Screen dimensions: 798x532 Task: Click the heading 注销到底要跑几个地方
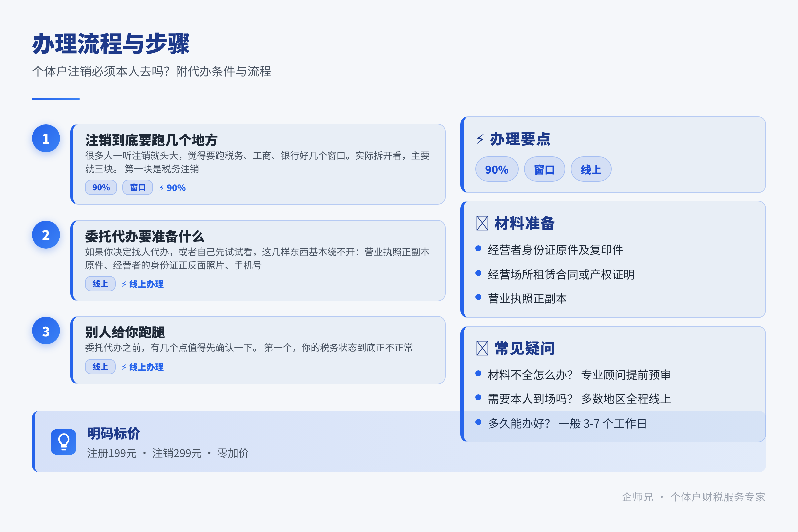click(151, 140)
